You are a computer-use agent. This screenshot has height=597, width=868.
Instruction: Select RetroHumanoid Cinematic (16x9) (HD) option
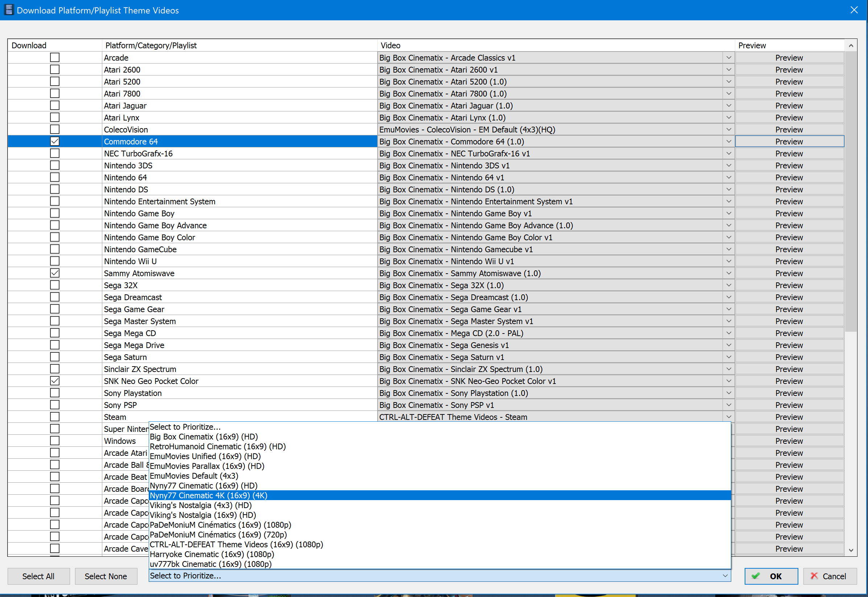pyautogui.click(x=440, y=446)
